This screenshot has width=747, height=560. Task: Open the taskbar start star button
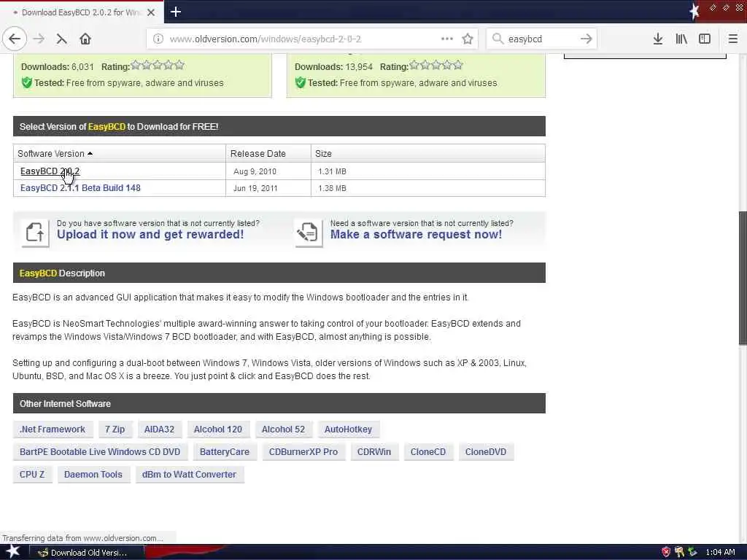pos(12,551)
